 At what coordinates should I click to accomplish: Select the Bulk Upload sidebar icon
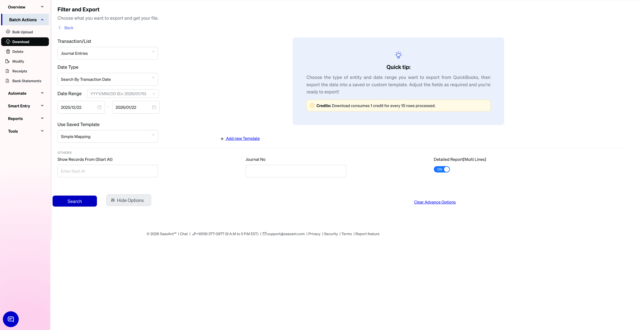(x=8, y=32)
